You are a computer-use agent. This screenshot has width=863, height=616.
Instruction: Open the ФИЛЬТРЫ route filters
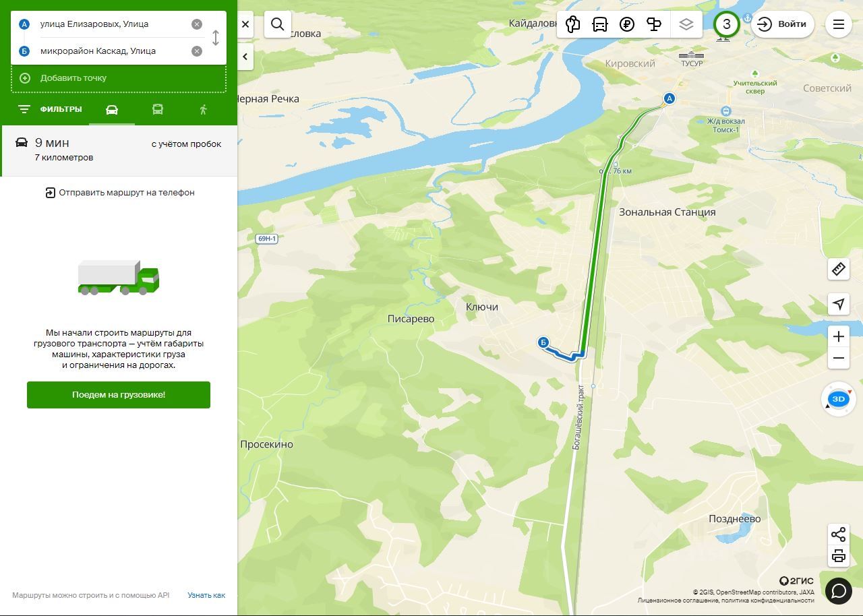point(50,109)
